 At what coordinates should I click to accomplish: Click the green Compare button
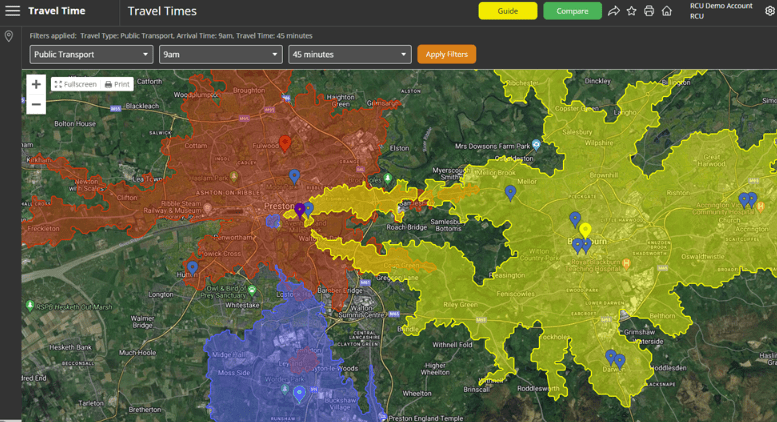572,11
